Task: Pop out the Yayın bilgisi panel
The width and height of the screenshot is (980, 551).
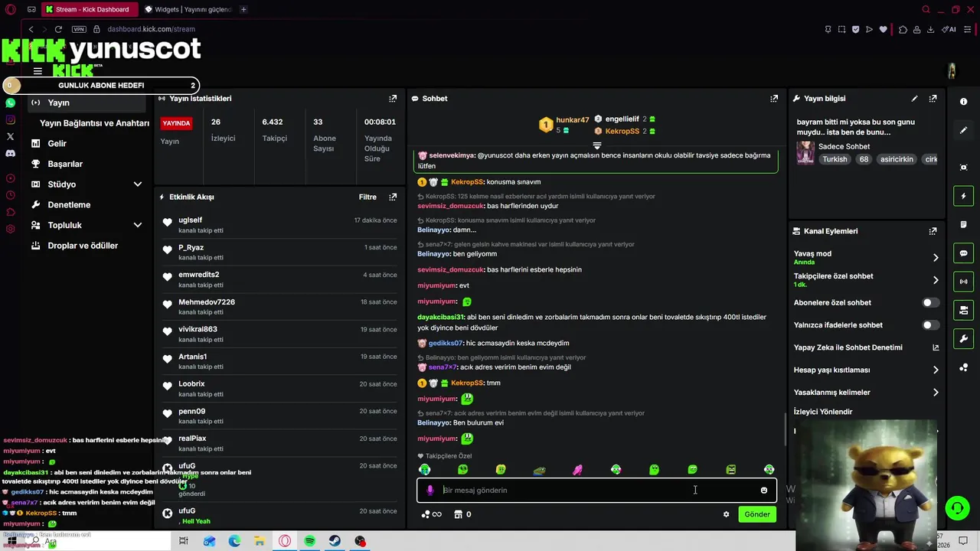Action: 933,99
